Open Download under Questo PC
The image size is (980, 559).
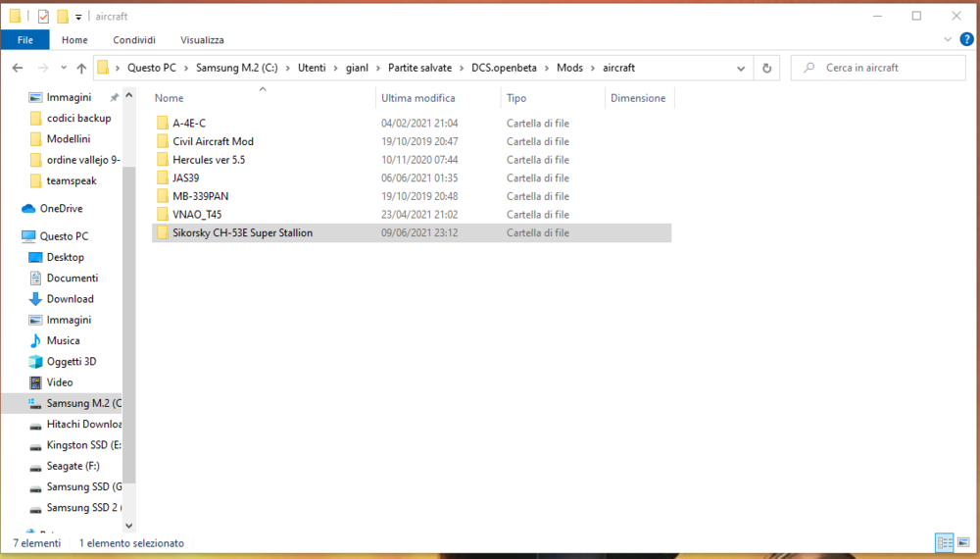[70, 299]
